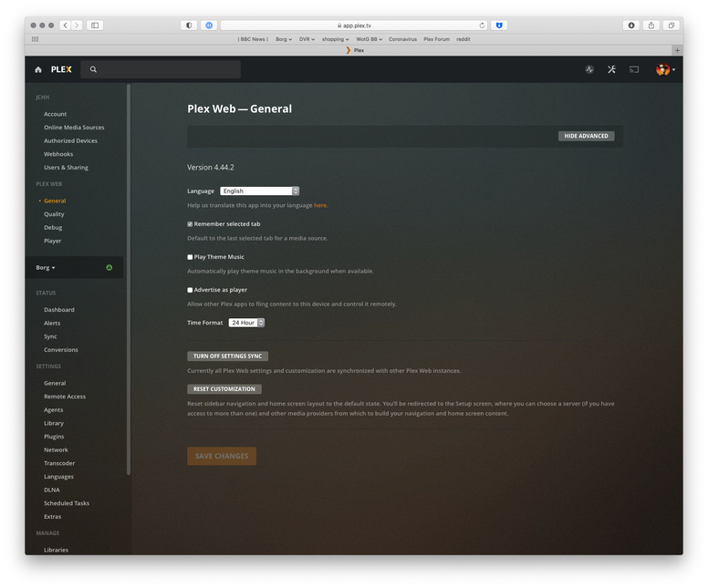Open Borg bookmarks folder
Viewport: 708px width, 588px height.
tap(284, 39)
